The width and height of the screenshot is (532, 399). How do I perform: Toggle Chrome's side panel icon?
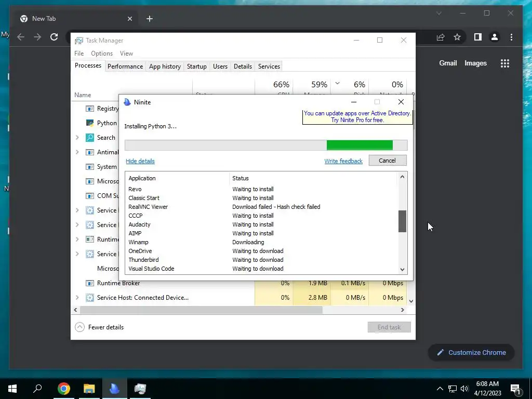[x=478, y=37]
